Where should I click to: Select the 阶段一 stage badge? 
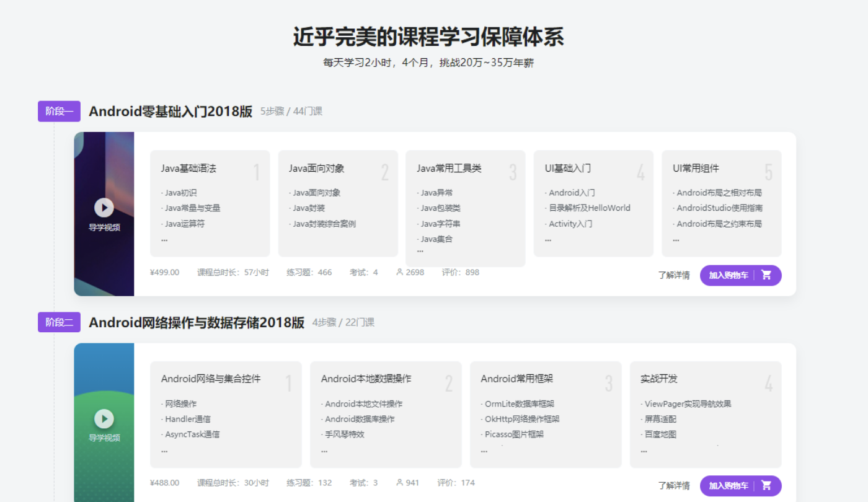(59, 112)
